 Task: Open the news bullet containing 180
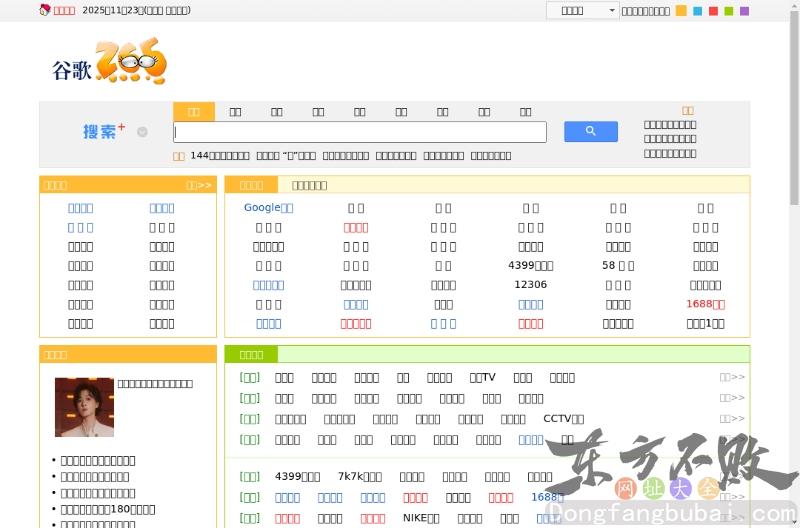click(x=108, y=509)
